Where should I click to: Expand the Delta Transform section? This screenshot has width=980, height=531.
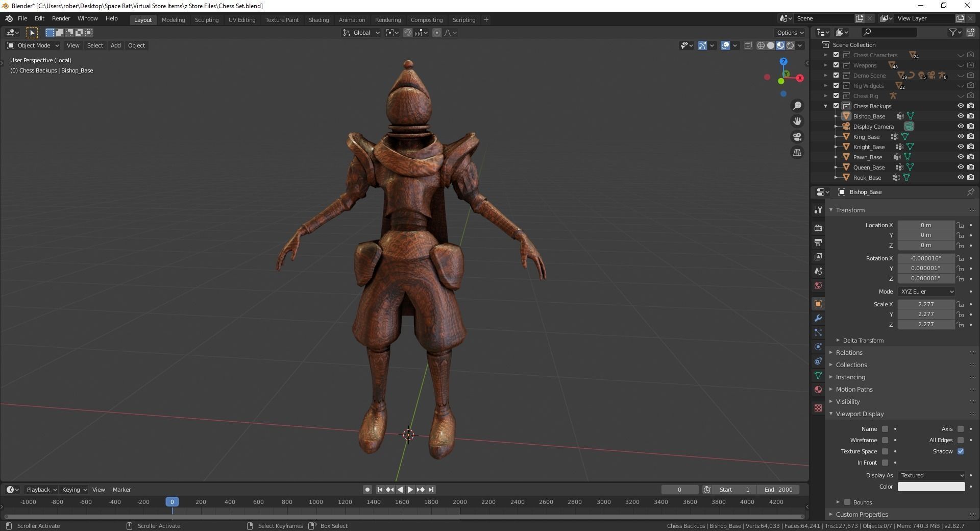click(x=863, y=341)
